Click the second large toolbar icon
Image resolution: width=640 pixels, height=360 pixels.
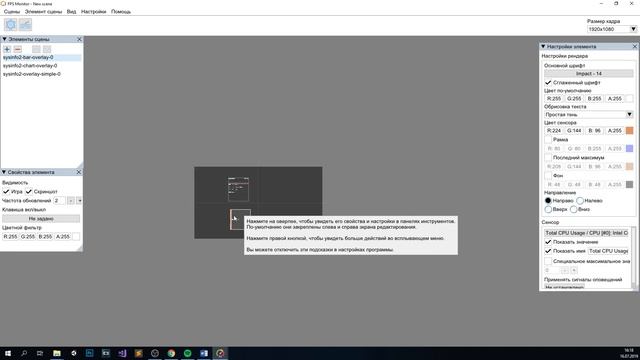25,24
